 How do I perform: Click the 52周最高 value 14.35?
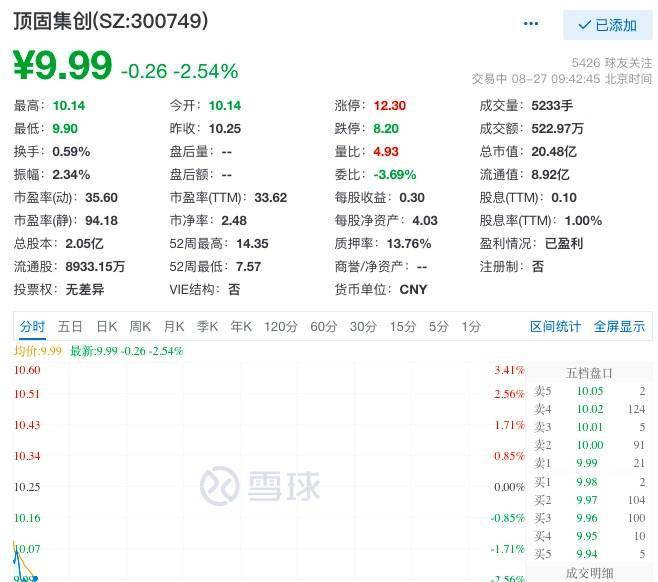coord(253,244)
